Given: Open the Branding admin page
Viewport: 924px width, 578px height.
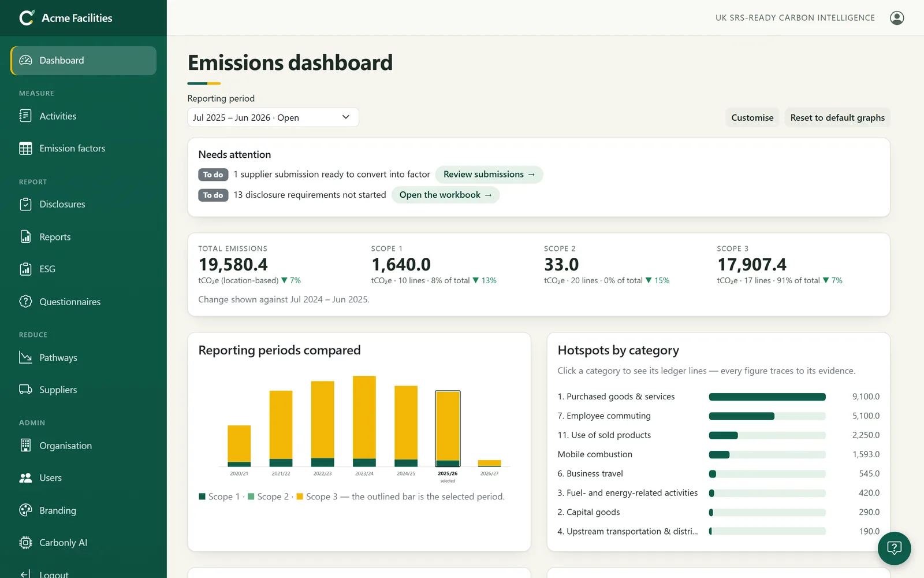Looking at the screenshot, I should (x=83, y=510).
